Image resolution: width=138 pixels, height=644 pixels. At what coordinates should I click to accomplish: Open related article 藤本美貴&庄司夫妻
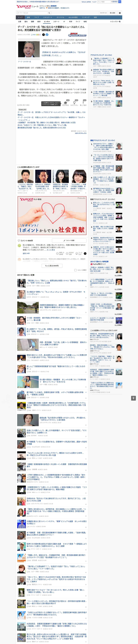(42, 128)
